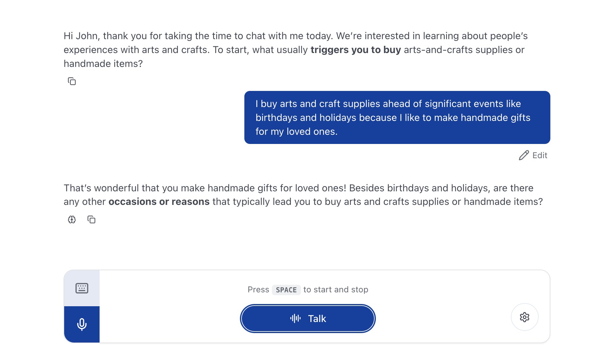Click the word "Press" in the hint

tap(258, 290)
